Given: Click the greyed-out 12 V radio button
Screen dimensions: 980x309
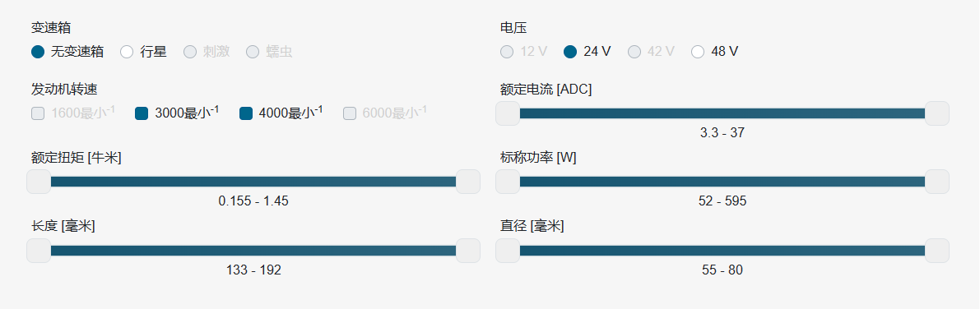Looking at the screenshot, I should pyautogui.click(x=506, y=52).
